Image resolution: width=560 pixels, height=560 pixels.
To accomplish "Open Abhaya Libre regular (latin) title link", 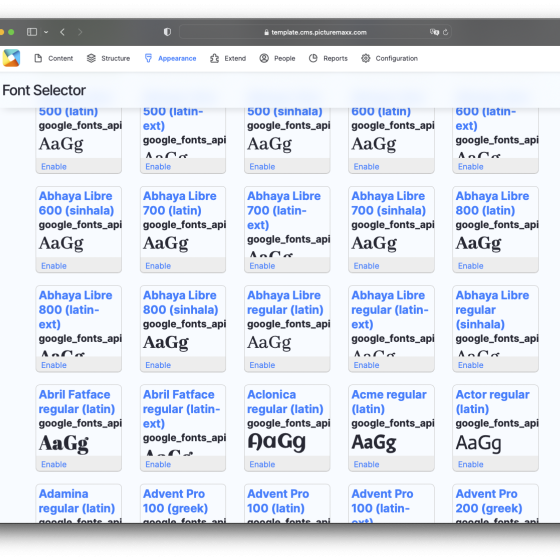I will (285, 302).
